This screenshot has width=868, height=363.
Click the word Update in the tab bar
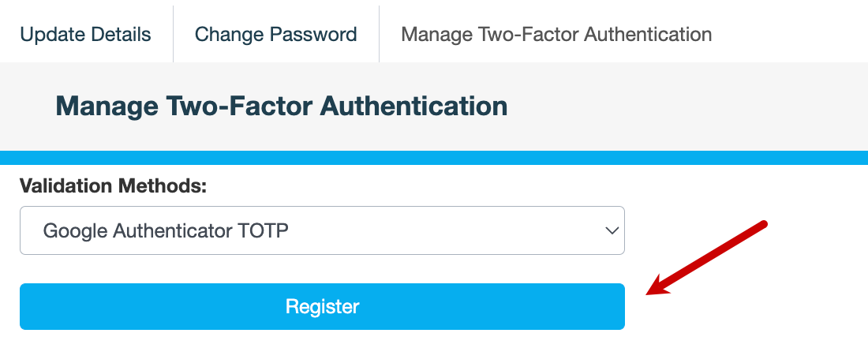coord(51,35)
